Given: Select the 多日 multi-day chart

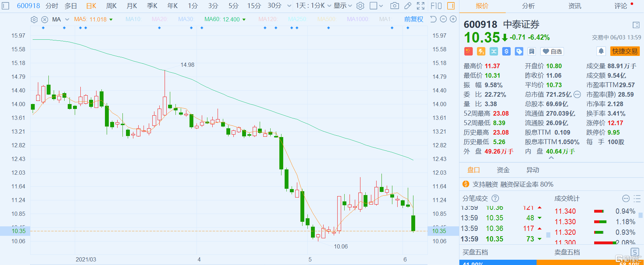Looking at the screenshot, I should pyautogui.click(x=71, y=6).
